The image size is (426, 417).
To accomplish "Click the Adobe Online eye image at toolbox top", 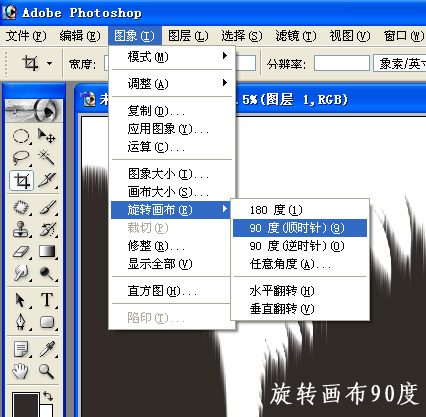I will (x=34, y=110).
